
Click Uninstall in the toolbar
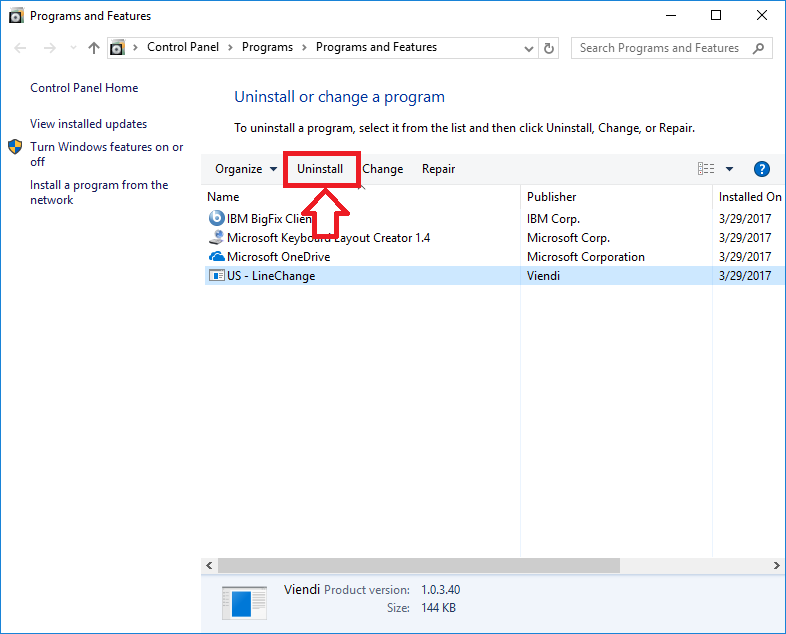tap(320, 169)
